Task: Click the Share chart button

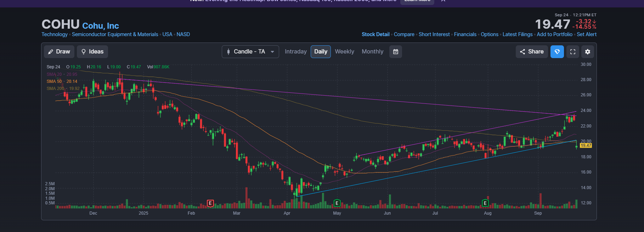Action: pyautogui.click(x=532, y=52)
